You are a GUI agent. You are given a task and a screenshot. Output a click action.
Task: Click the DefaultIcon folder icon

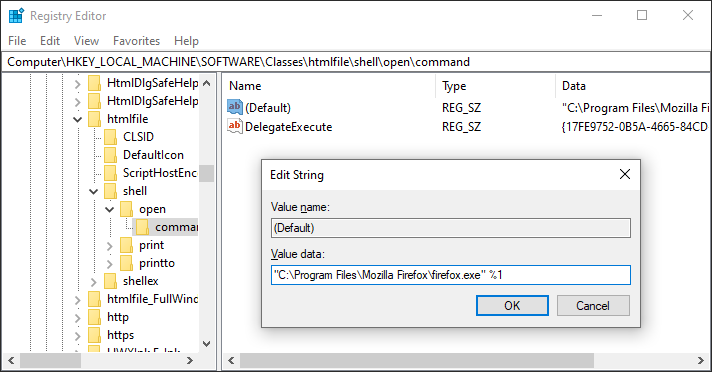click(x=111, y=155)
